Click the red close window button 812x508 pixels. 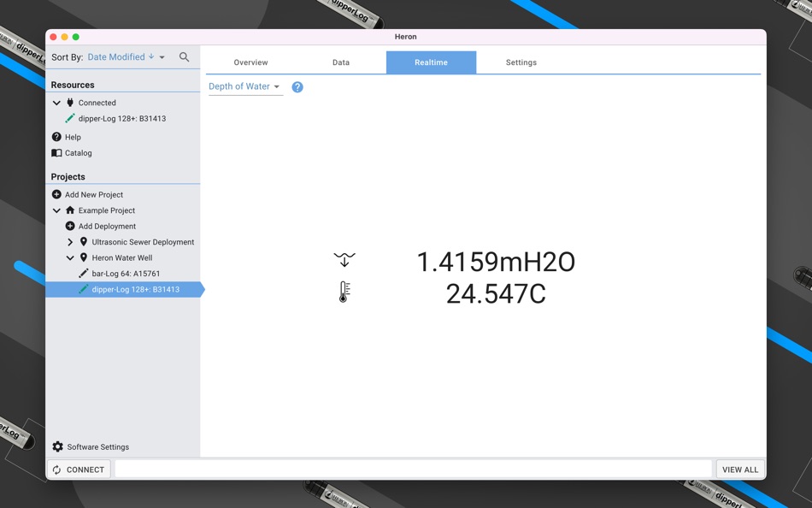coord(53,37)
